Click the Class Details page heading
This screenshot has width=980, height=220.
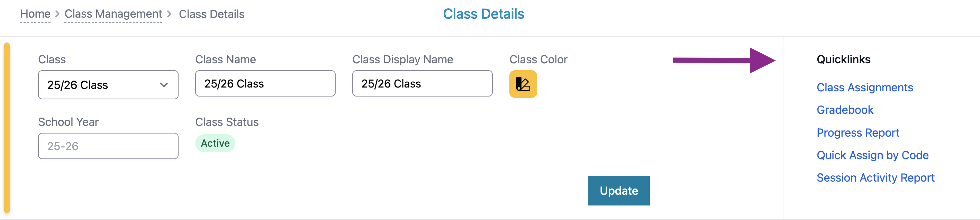click(483, 14)
